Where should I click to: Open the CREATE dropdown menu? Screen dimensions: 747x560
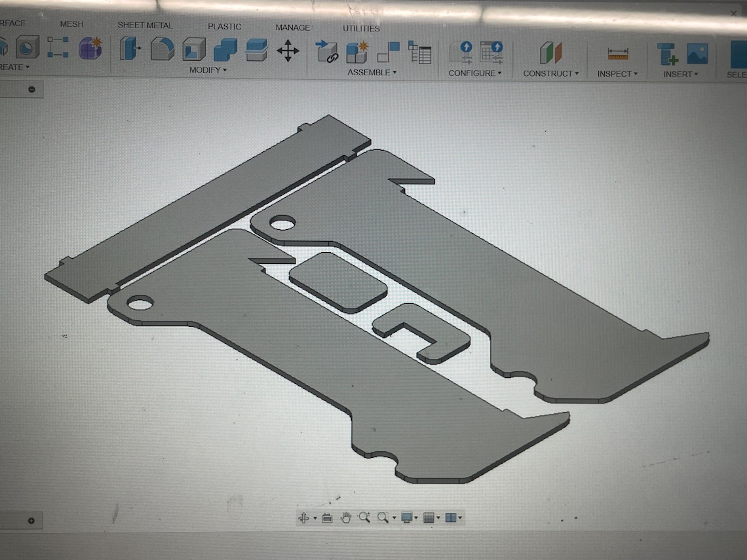coord(15,67)
